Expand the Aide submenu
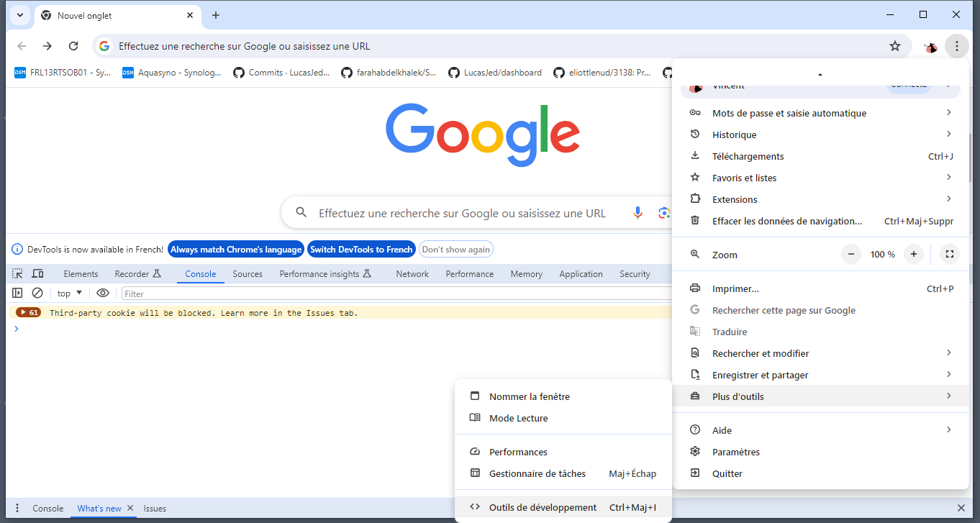Screen dimensions: 980x523 point(820,430)
